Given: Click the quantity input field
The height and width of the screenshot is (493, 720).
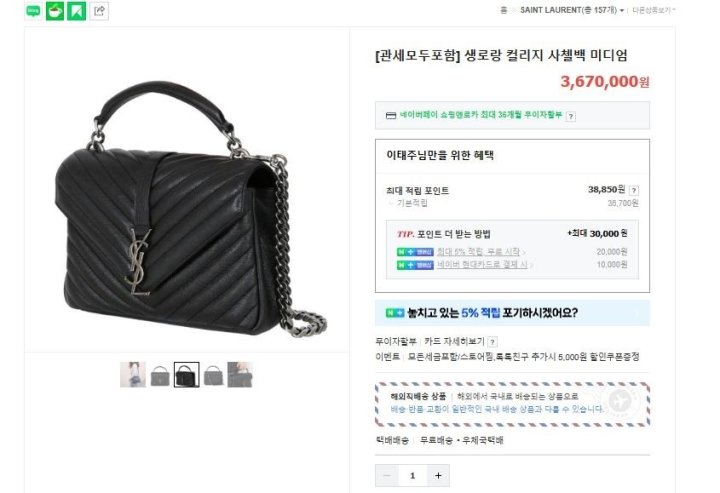Looking at the screenshot, I should tap(412, 476).
